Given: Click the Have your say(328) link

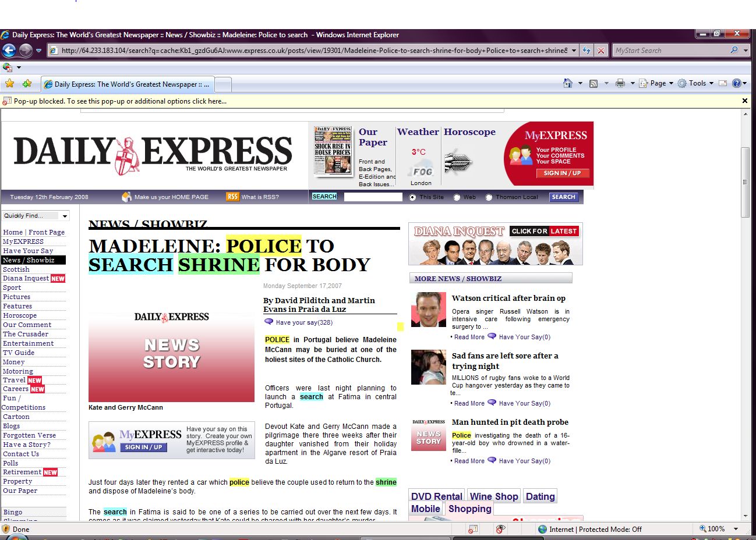Looking at the screenshot, I should (303, 322).
